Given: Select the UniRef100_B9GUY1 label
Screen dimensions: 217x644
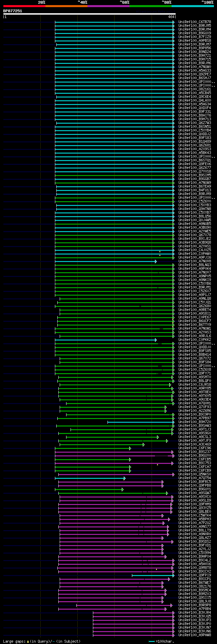Looking at the screenshot, I should (x=195, y=489).
